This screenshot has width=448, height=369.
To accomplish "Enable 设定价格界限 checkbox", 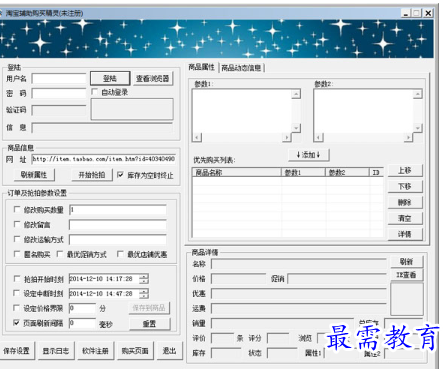I will (16, 308).
